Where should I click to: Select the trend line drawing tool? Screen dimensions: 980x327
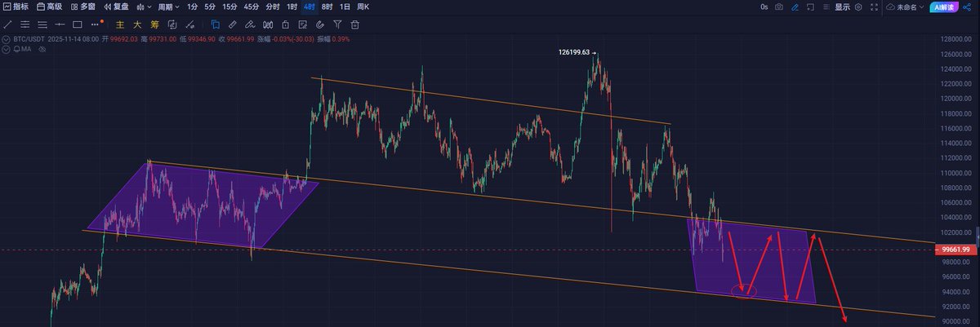pyautogui.click(x=7, y=24)
